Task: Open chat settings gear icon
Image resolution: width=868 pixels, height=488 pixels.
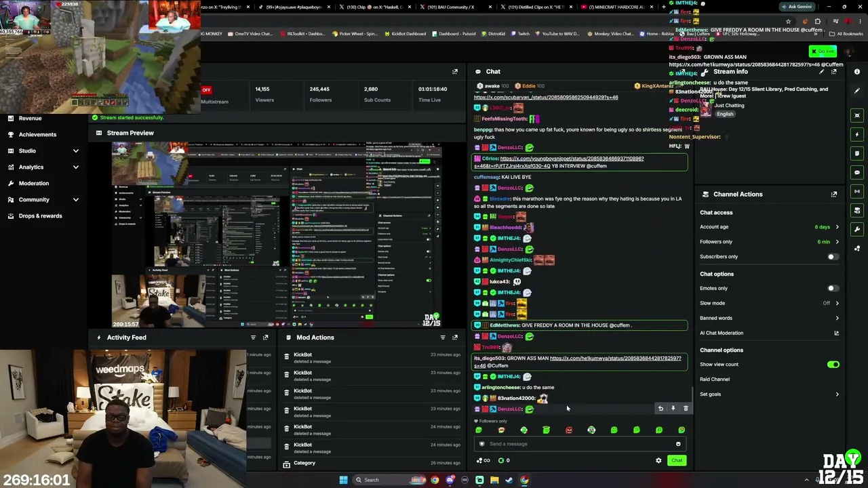Action: click(x=658, y=461)
